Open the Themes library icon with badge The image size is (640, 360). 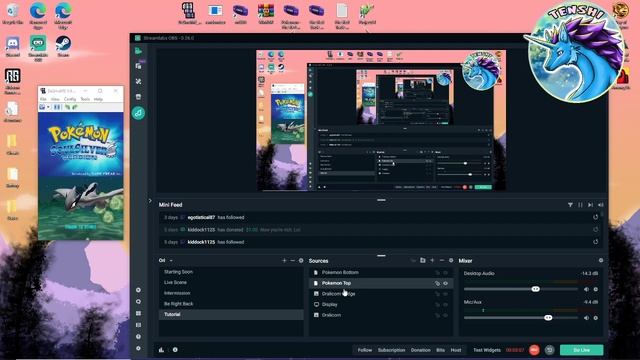(x=138, y=66)
